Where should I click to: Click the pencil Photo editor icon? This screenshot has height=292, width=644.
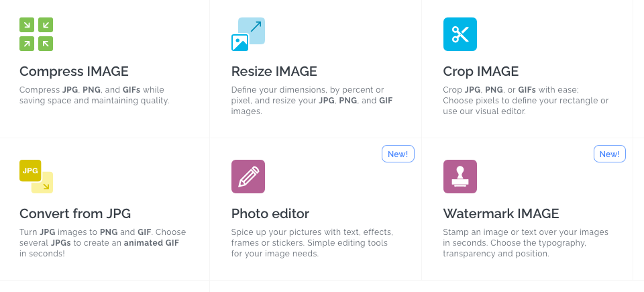tap(248, 177)
